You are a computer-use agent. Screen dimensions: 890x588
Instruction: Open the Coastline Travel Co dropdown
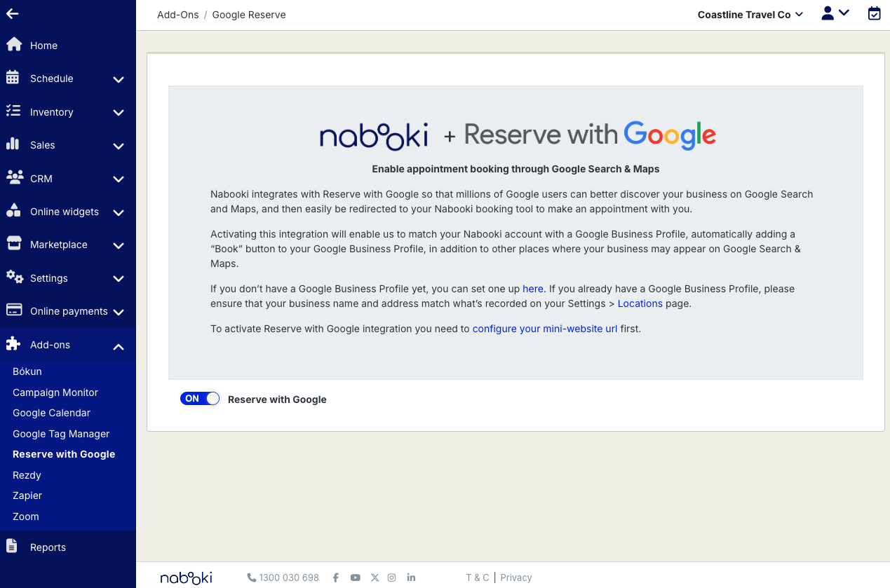750,15
